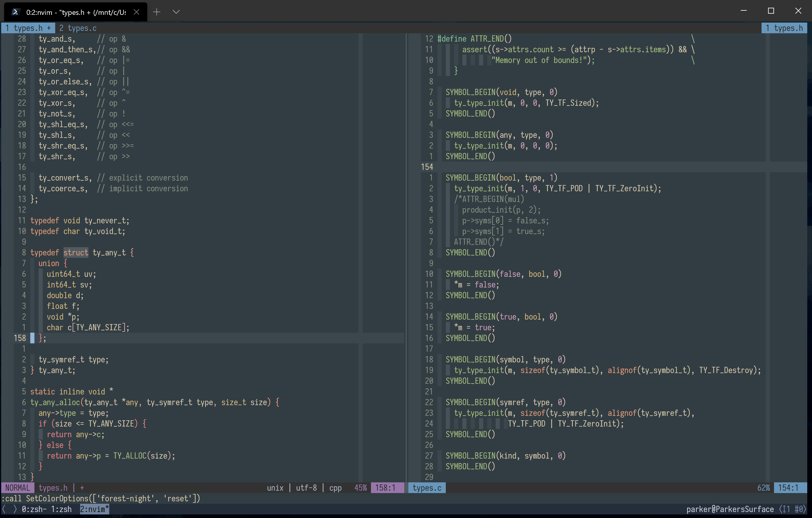Click the cpp filetype indicator
Image resolution: width=812 pixels, height=518 pixels.
pos(336,488)
